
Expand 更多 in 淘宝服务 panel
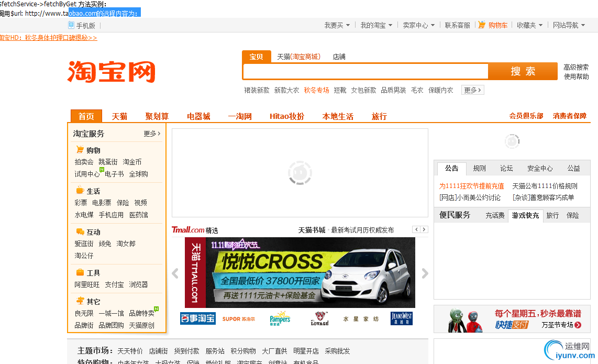(x=152, y=134)
